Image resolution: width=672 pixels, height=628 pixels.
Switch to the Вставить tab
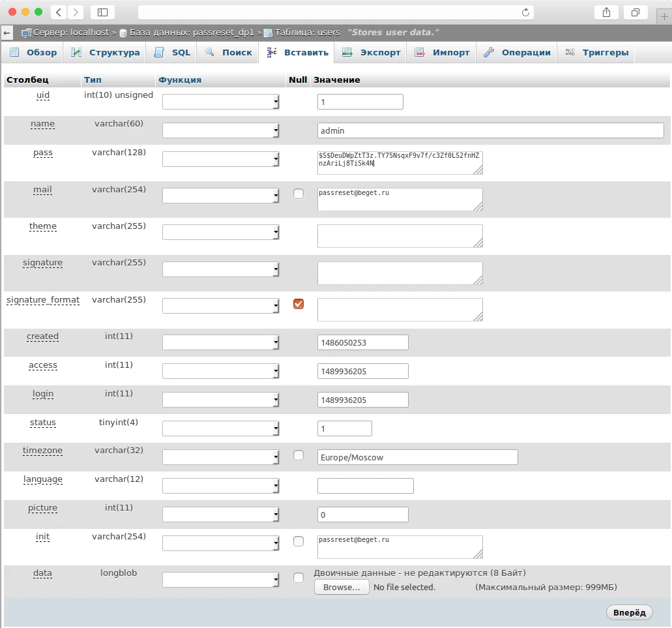point(296,53)
